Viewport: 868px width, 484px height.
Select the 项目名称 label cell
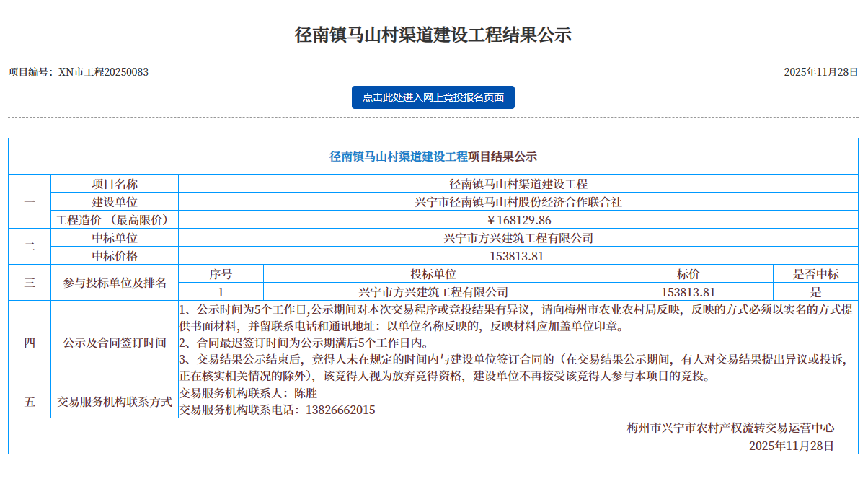click(x=114, y=184)
